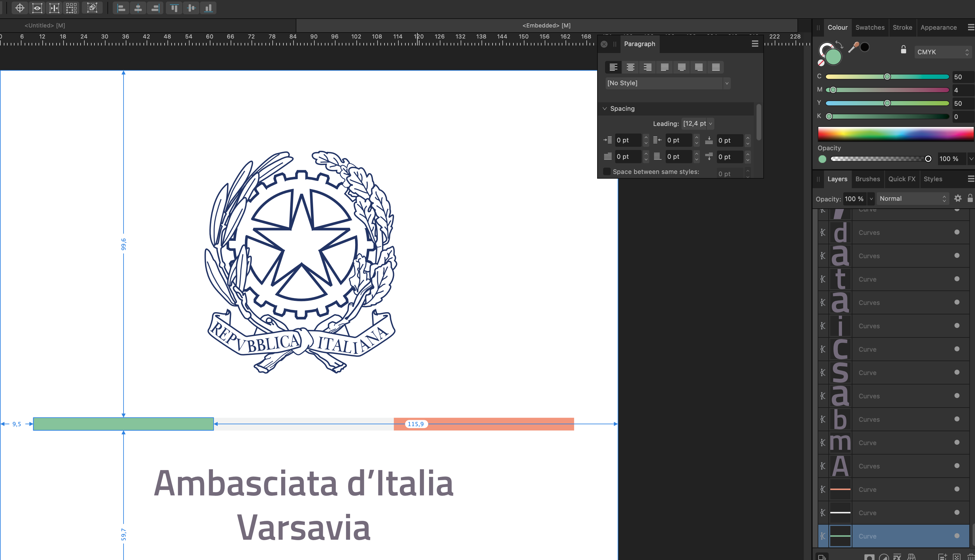Screen dimensions: 975x560
Task: Switch to the Swatches tab
Action: coord(870,27)
